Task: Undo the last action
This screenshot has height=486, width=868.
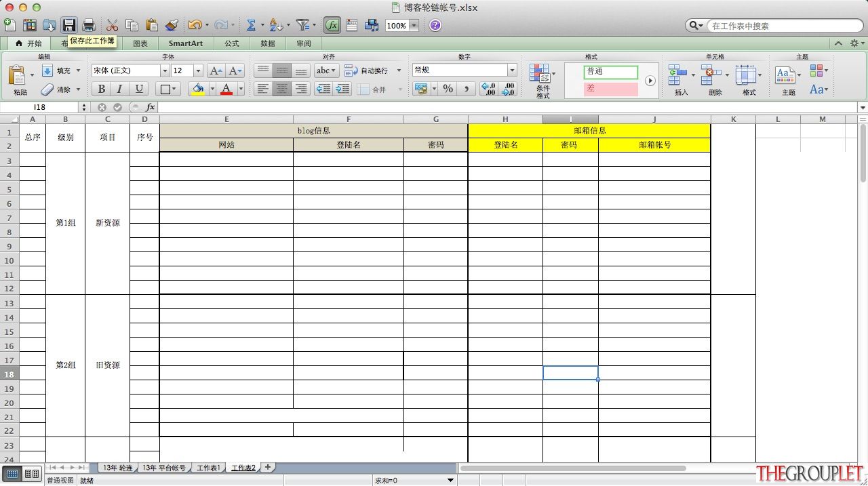Action: [x=195, y=25]
